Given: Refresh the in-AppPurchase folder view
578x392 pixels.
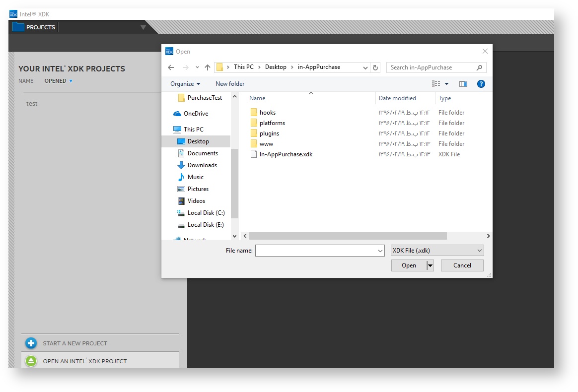Looking at the screenshot, I should [375, 67].
